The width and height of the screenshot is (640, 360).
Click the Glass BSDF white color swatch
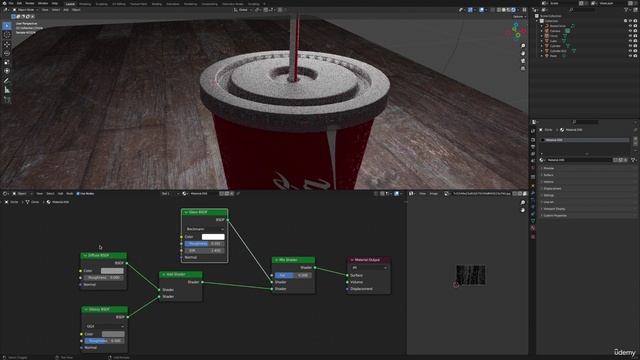[x=213, y=237]
